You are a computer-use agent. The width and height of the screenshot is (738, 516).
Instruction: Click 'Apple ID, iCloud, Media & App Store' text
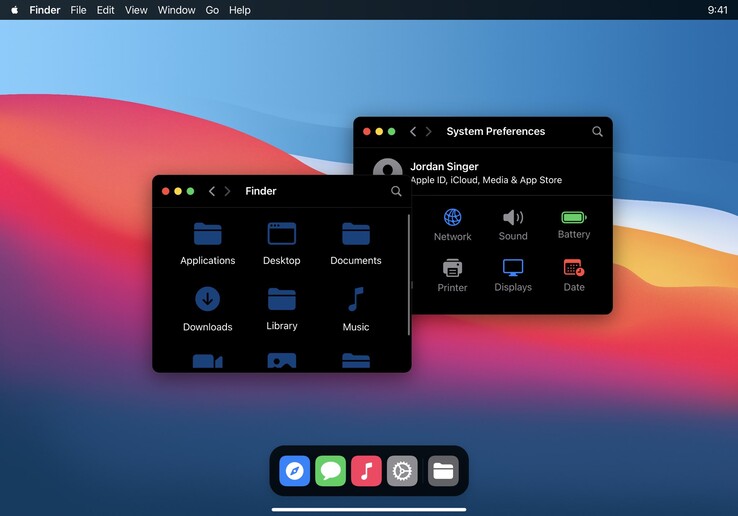click(x=486, y=180)
